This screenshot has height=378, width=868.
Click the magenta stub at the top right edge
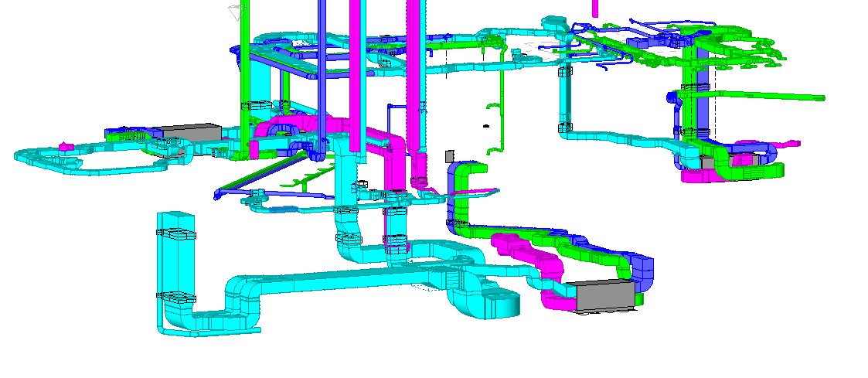click(x=594, y=8)
